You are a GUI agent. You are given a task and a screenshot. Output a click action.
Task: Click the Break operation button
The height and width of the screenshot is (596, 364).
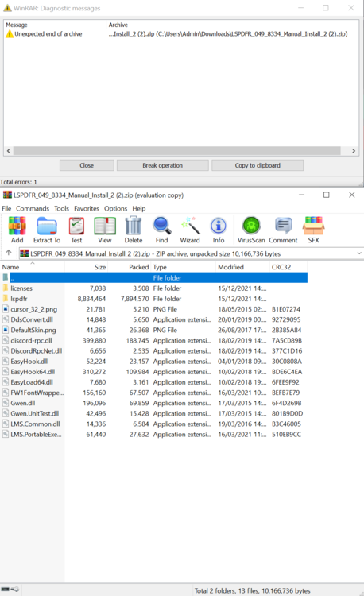[163, 165]
